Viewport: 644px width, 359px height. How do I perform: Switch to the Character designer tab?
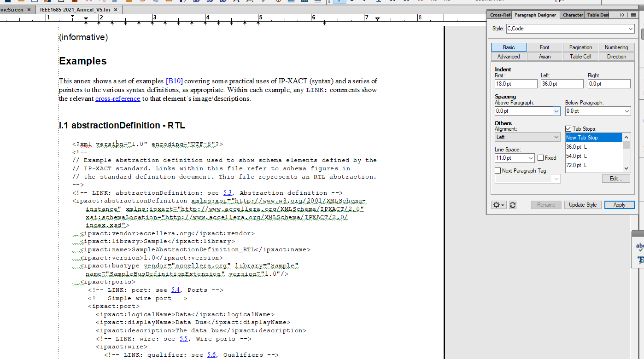tap(572, 15)
